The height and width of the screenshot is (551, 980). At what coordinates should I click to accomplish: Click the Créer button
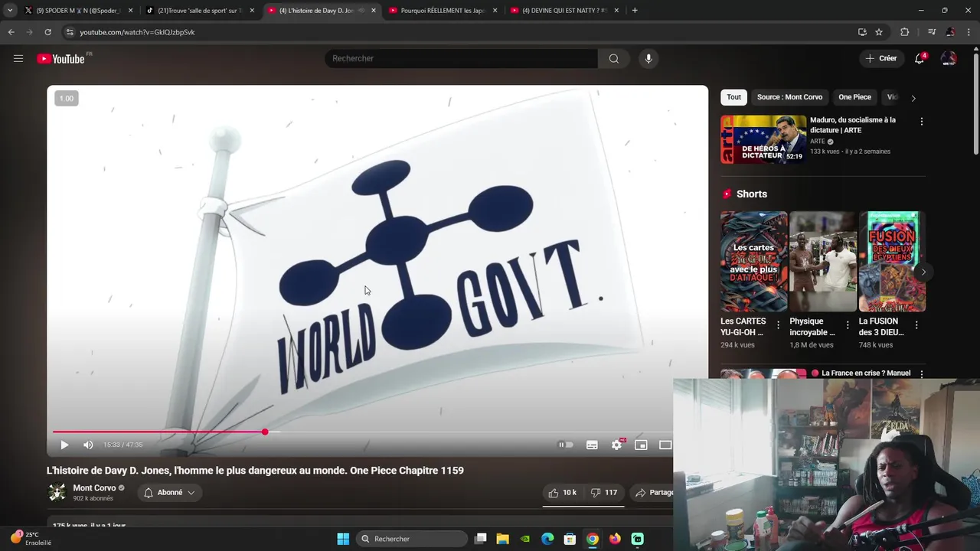(x=880, y=58)
